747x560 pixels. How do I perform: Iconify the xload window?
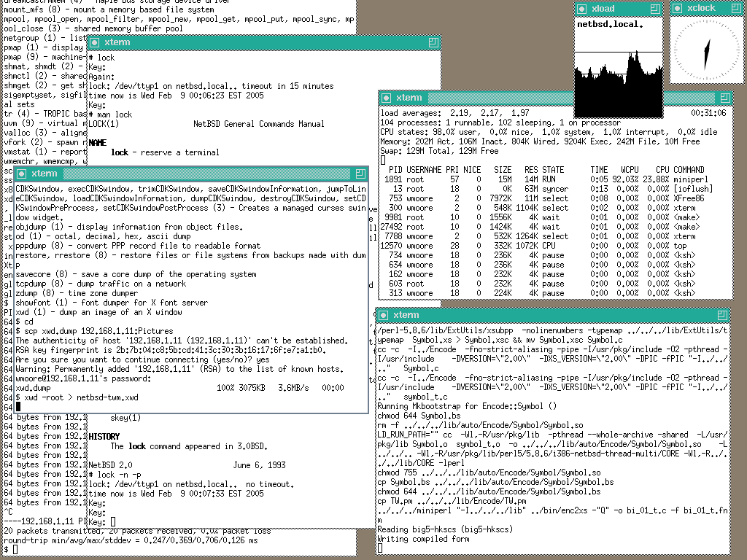(582, 8)
